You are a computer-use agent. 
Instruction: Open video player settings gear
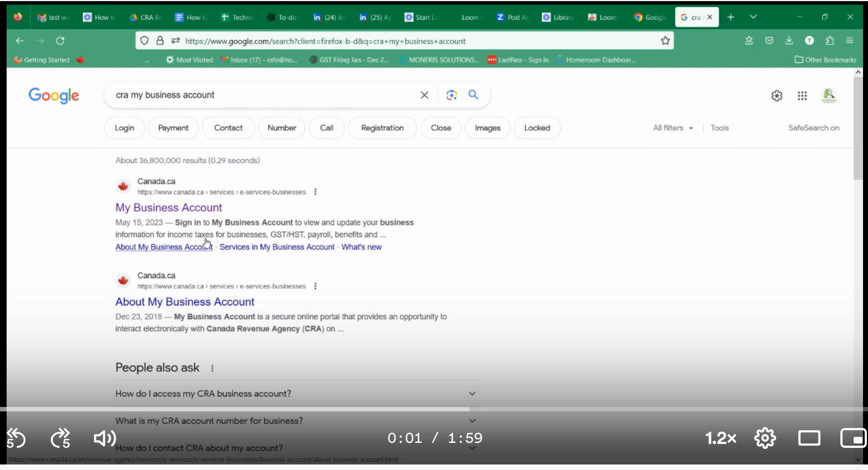(x=765, y=438)
